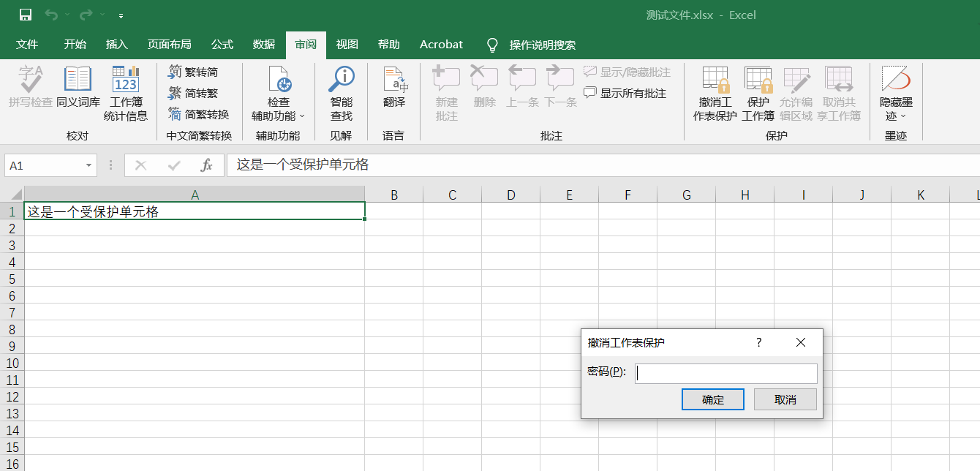Click 取消 to cancel unprotect dialog

point(785,399)
